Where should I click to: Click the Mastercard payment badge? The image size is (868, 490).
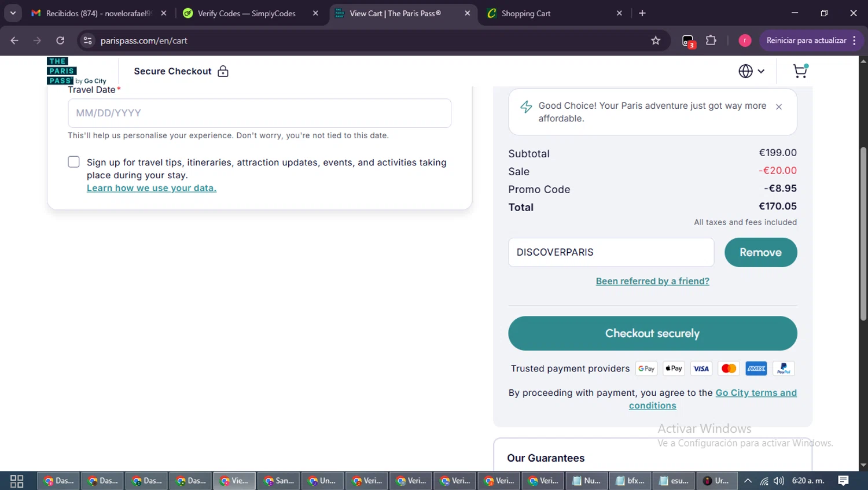[729, 369]
